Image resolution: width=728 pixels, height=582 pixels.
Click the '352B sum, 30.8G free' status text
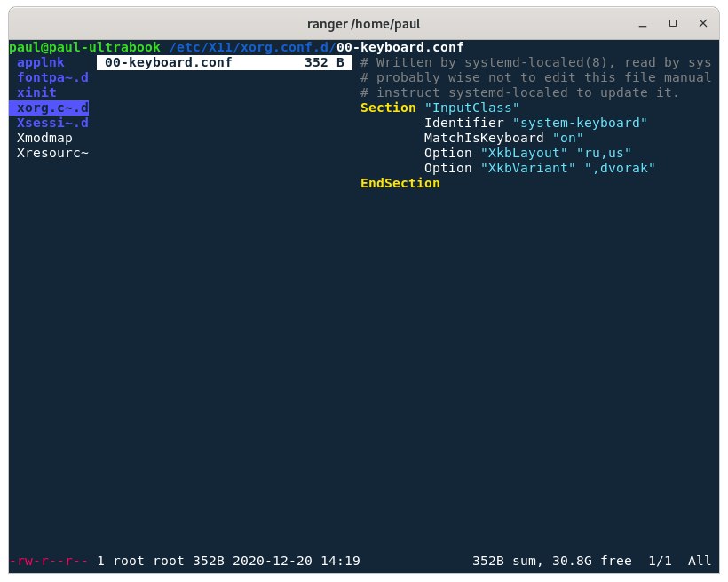click(551, 561)
